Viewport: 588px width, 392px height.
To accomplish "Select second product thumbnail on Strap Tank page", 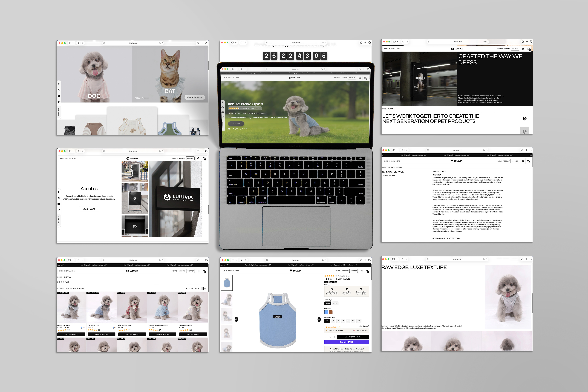I will [227, 299].
